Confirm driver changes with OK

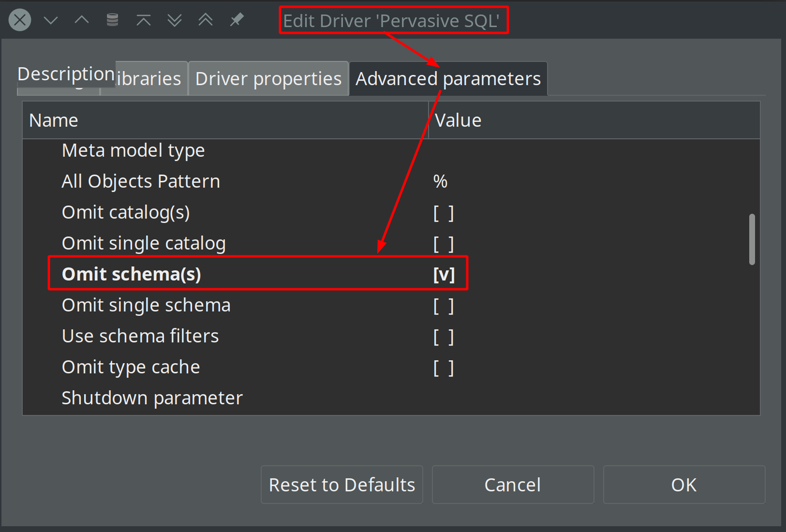tap(683, 485)
